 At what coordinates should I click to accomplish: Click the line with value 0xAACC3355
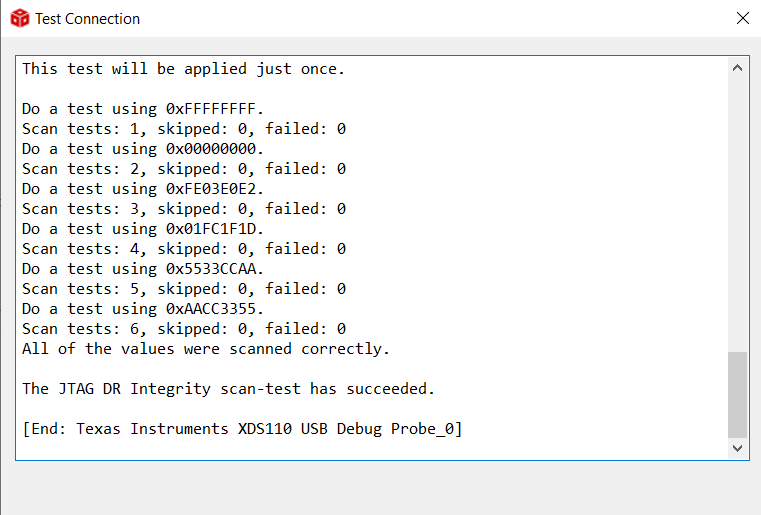point(143,309)
